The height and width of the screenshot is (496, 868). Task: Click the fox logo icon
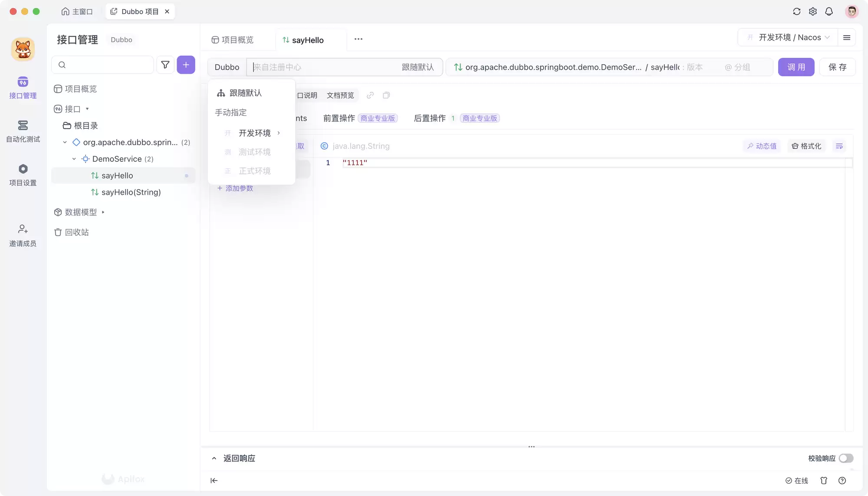click(23, 49)
